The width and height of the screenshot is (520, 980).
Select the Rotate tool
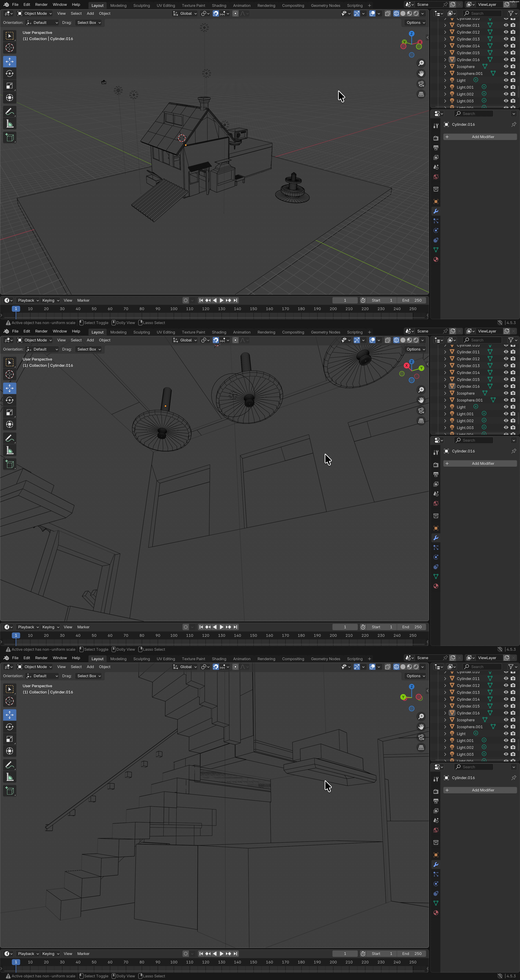(x=9, y=73)
